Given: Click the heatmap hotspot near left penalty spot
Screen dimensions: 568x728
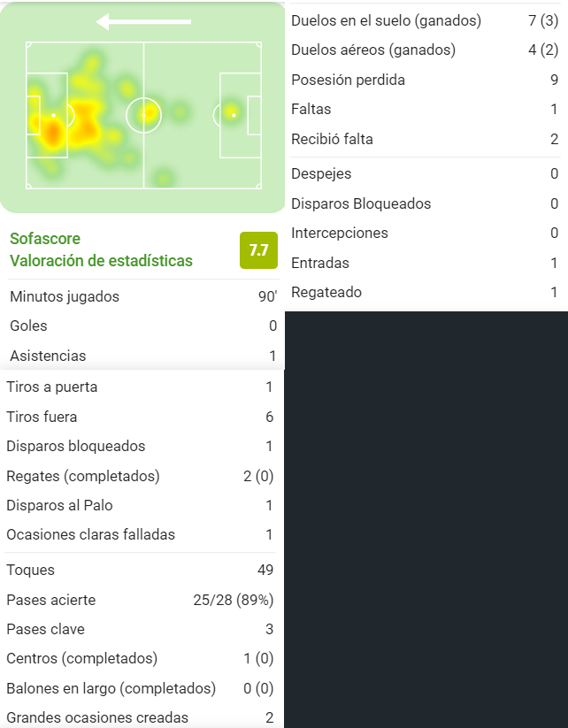Looking at the screenshot, I should 52,131.
